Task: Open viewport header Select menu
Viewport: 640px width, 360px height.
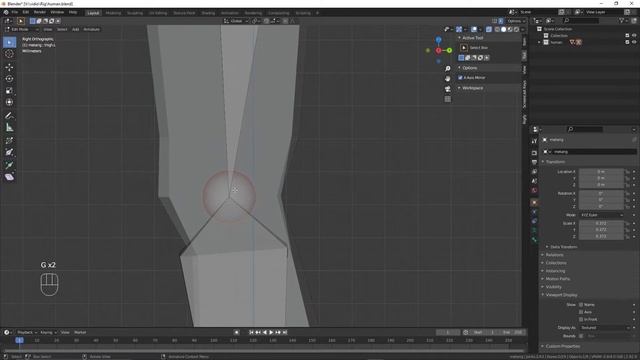Action: tap(62, 29)
